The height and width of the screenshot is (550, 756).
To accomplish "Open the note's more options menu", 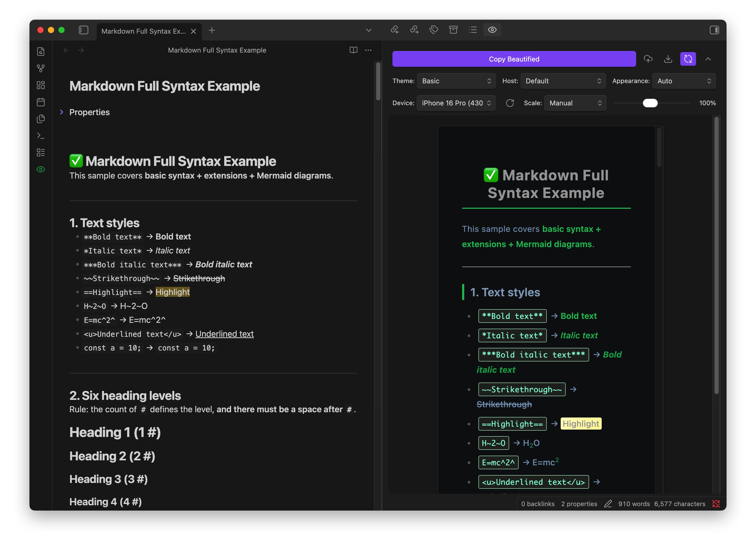I will [368, 50].
